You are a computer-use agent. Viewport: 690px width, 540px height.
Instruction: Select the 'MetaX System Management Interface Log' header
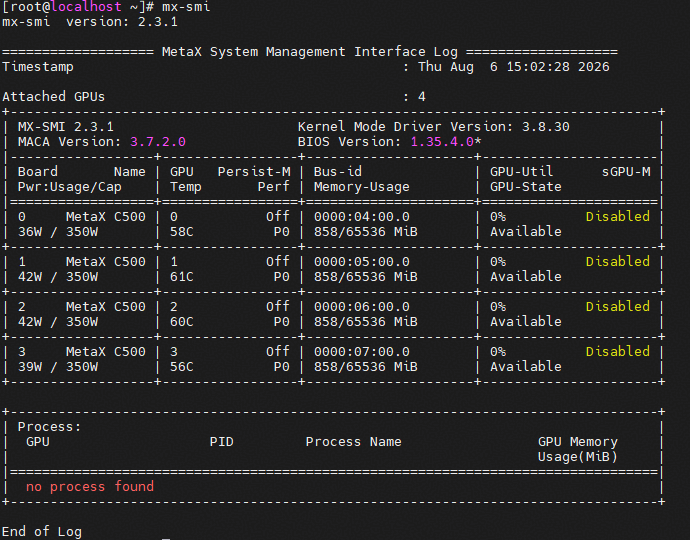(310, 51)
